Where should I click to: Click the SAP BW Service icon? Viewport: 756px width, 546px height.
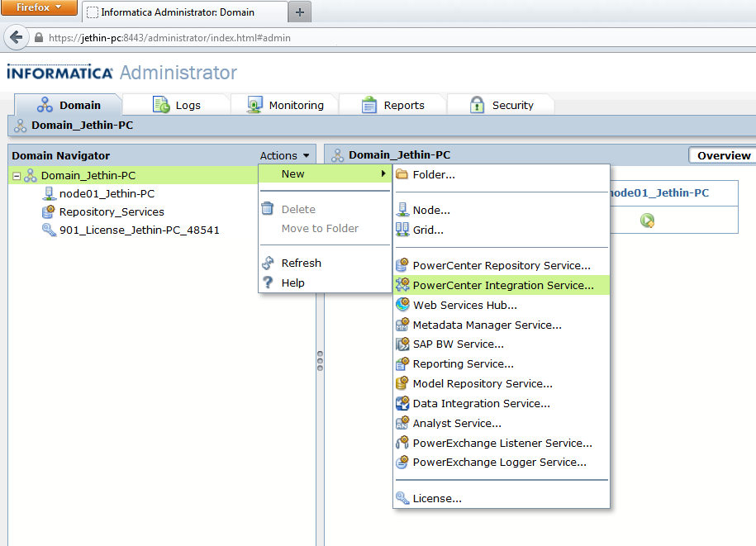pos(402,344)
